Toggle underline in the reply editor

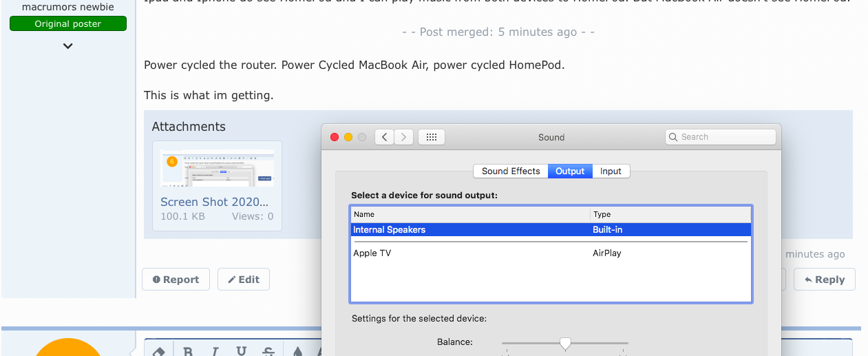tap(241, 352)
